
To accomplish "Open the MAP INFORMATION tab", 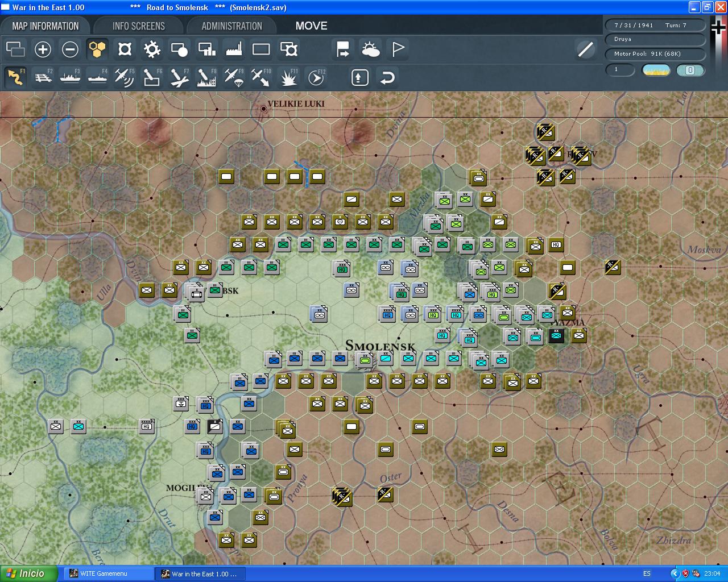I will coord(45,26).
